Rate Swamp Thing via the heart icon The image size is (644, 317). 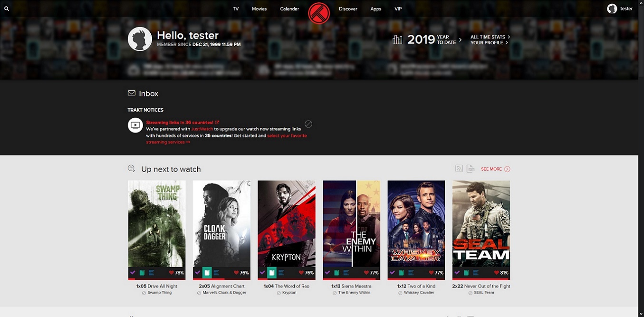172,273
